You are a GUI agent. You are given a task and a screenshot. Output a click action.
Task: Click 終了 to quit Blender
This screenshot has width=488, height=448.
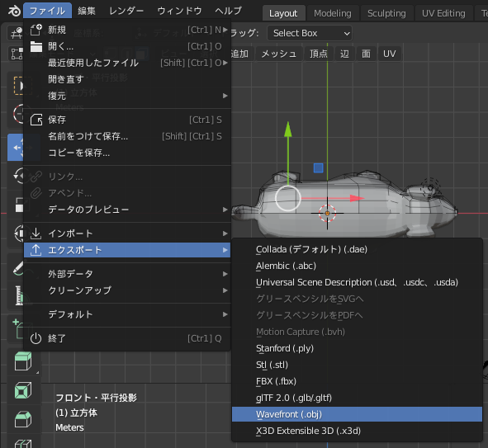127,338
